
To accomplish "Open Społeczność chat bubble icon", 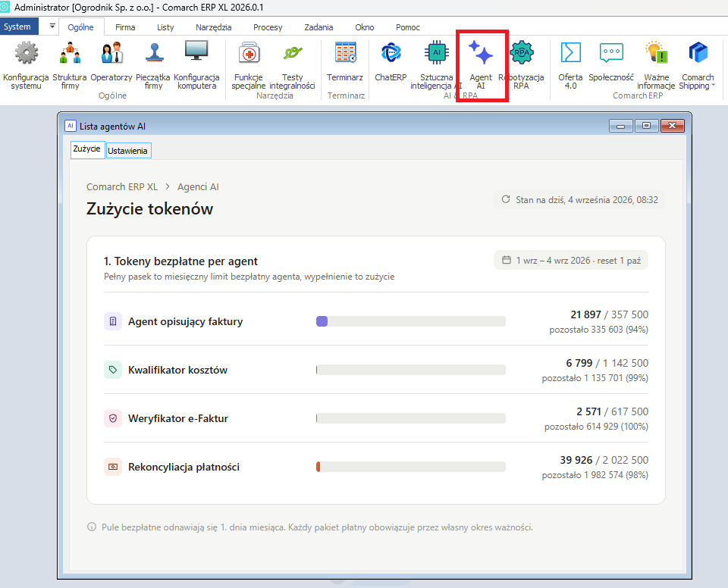I will [x=611, y=52].
